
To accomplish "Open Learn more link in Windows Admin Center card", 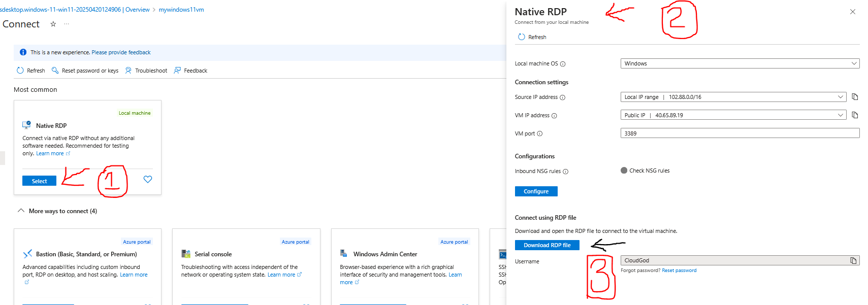I will [x=455, y=275].
